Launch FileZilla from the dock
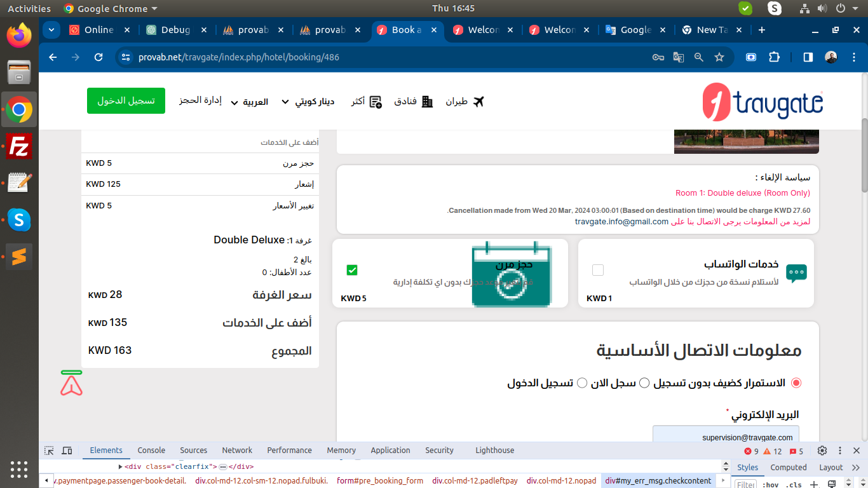Viewport: 868px width, 488px height. (19, 147)
